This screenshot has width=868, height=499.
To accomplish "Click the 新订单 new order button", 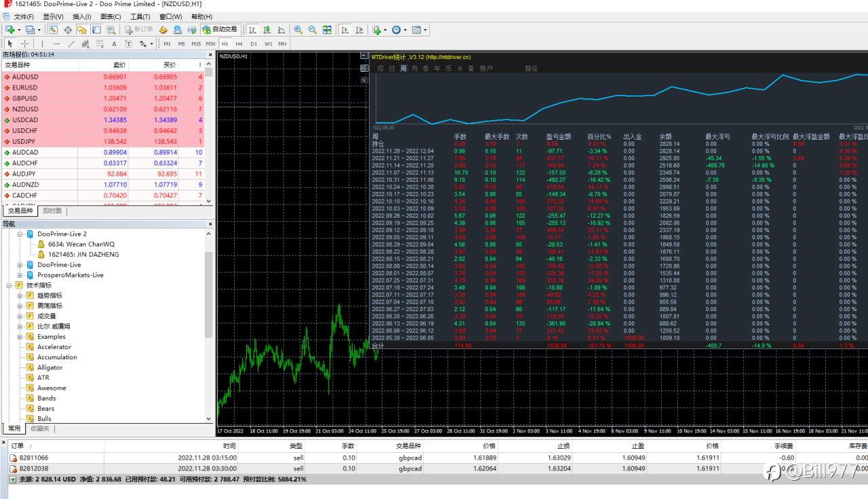I will [x=138, y=30].
